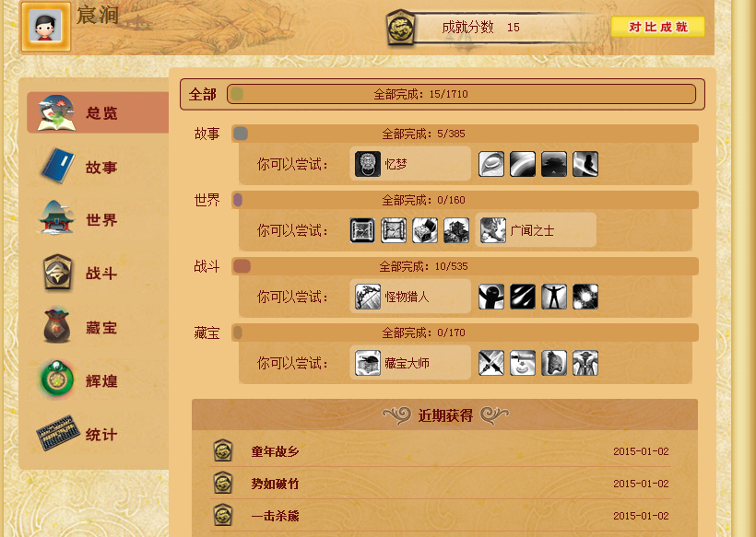The height and width of the screenshot is (537, 756).
Task: Select the 广闻之士 achievement entry
Action: click(536, 230)
